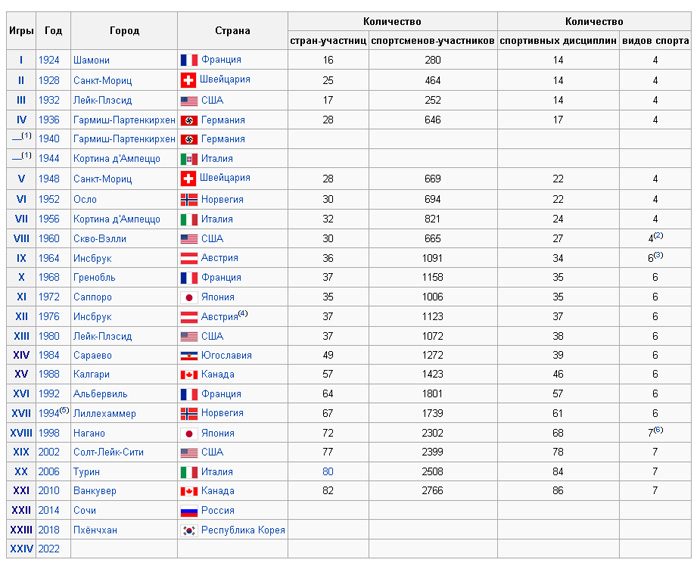Click the Russia flag icon next to Россия
The width and height of the screenshot is (700, 569).
click(189, 511)
